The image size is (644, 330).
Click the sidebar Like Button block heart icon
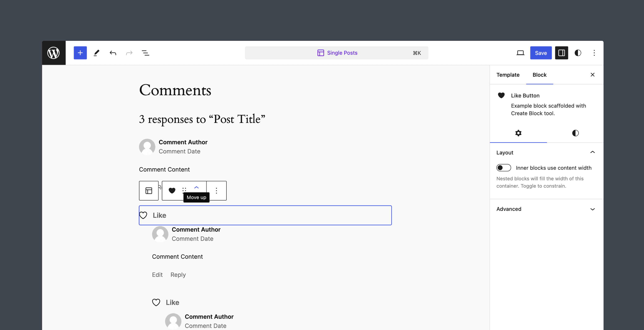(501, 95)
